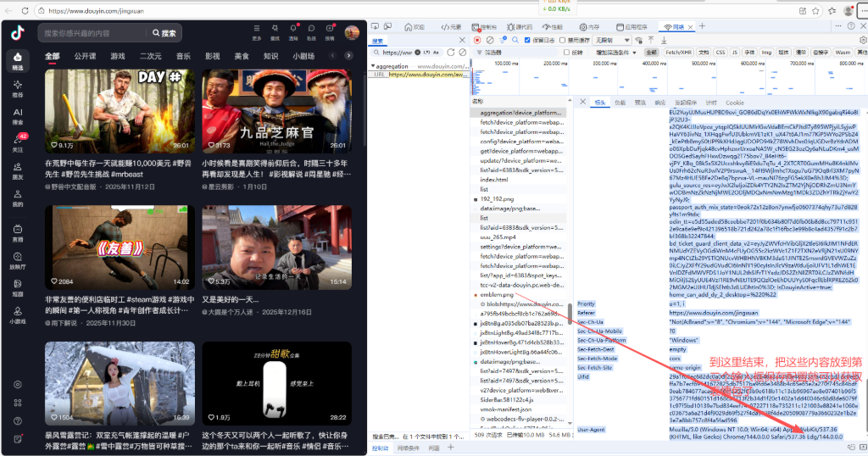Select the 美食 (food) category tab
The image size is (868, 456).
(242, 56)
